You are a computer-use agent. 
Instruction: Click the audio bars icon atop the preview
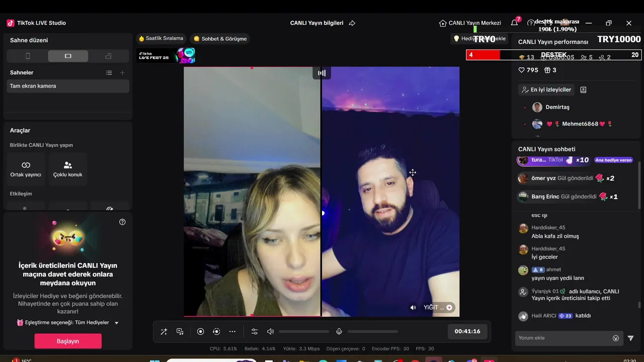click(x=321, y=73)
